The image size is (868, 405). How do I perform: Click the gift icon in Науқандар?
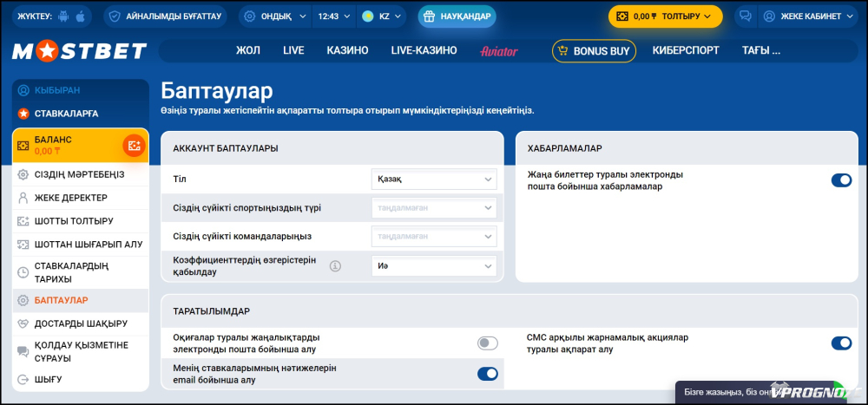[429, 16]
